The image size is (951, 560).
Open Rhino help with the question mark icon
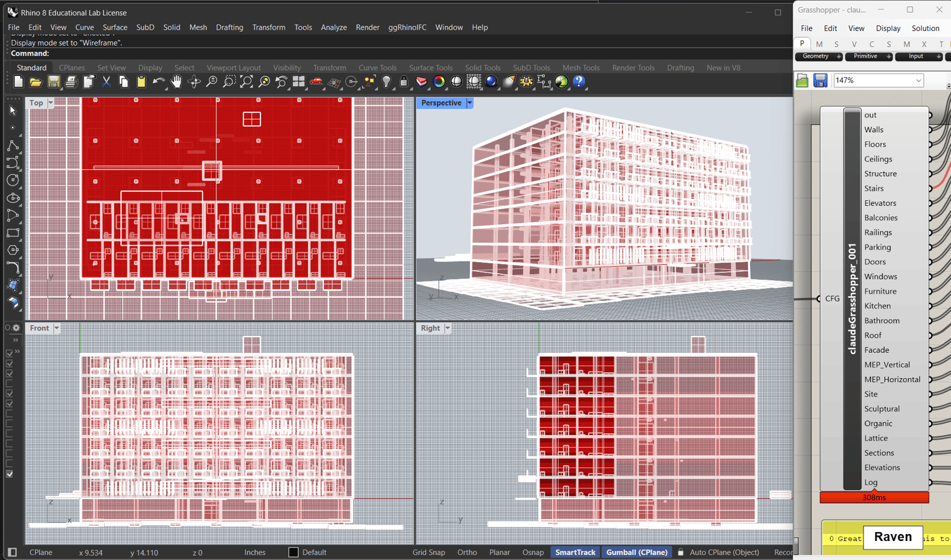579,82
